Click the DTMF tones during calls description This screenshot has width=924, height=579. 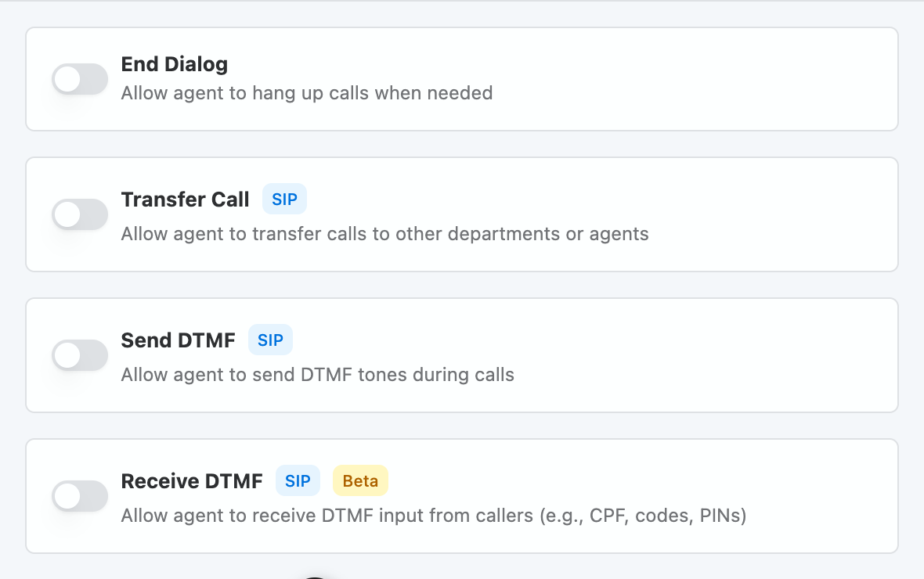(x=317, y=375)
